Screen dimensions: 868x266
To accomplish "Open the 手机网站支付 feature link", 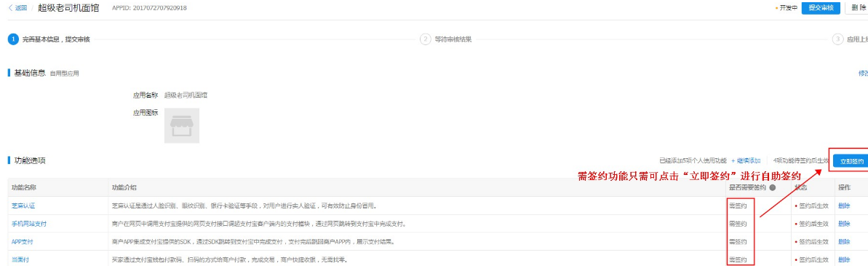I will [x=29, y=224].
